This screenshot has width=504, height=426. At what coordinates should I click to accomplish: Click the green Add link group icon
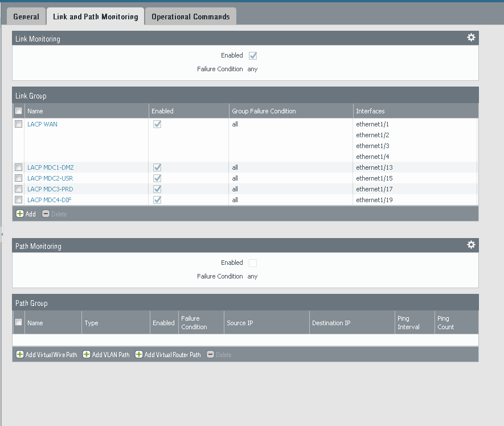(20, 214)
